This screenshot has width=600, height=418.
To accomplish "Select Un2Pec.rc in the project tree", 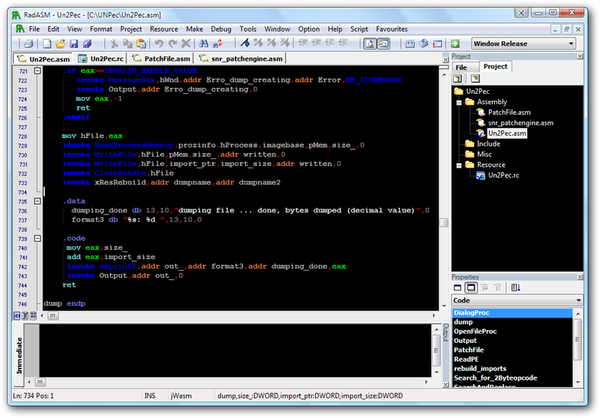I will (504, 175).
